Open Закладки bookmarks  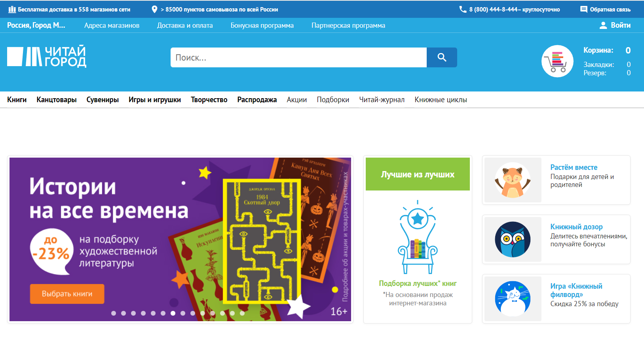(598, 65)
